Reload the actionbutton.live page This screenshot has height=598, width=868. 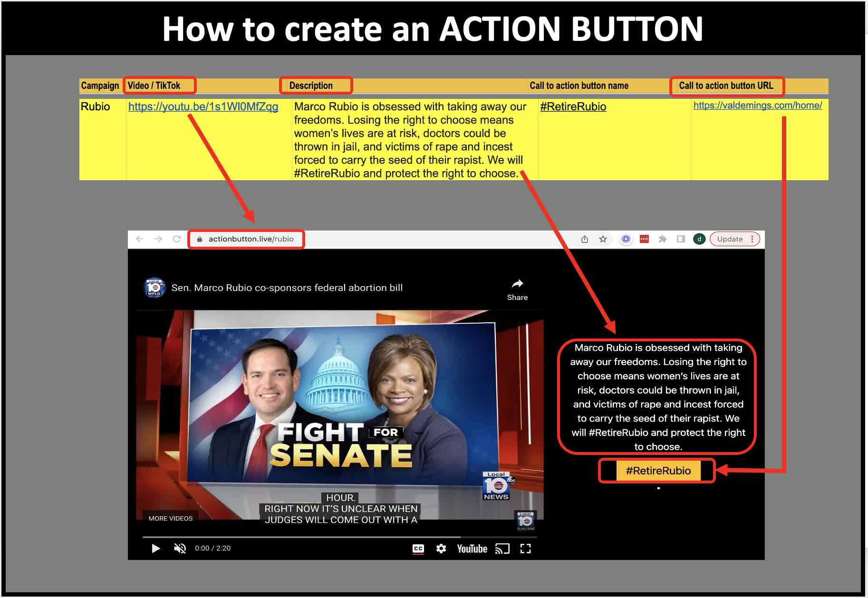[x=176, y=239]
